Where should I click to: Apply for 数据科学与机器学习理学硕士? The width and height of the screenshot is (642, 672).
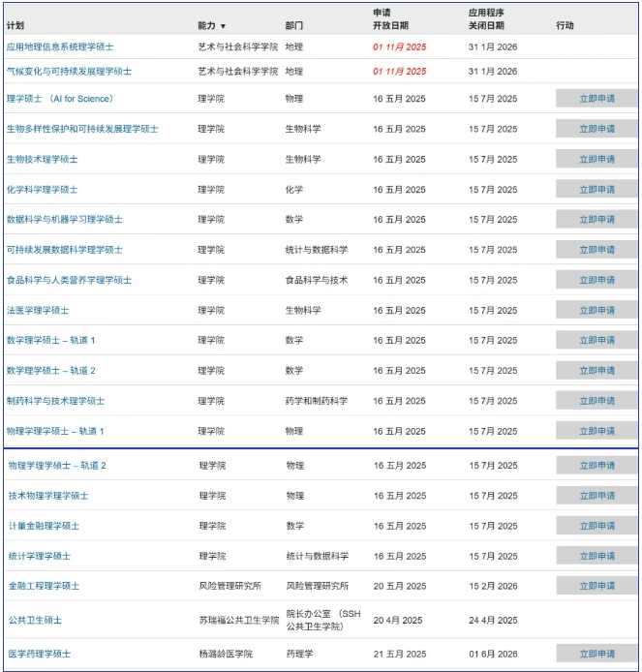pos(596,220)
